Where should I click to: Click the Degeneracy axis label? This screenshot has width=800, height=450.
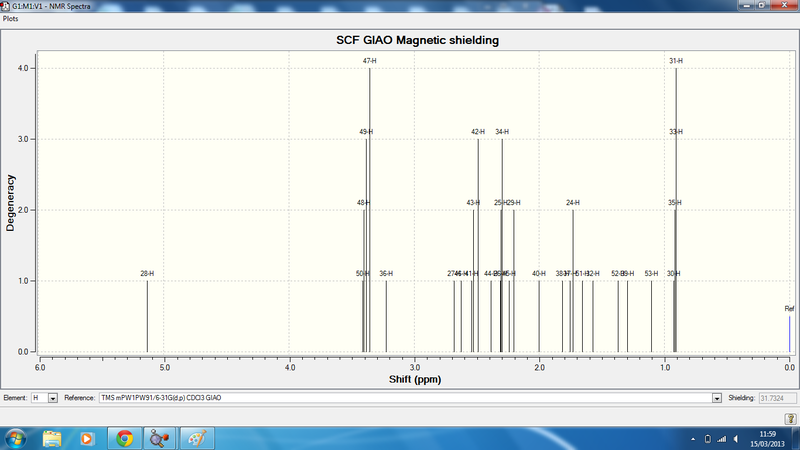click(10, 203)
